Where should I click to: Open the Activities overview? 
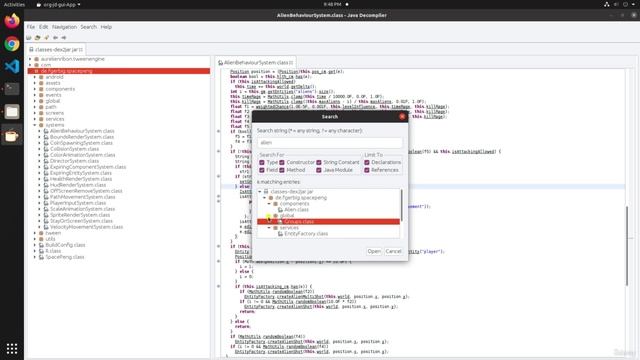tap(14, 4)
